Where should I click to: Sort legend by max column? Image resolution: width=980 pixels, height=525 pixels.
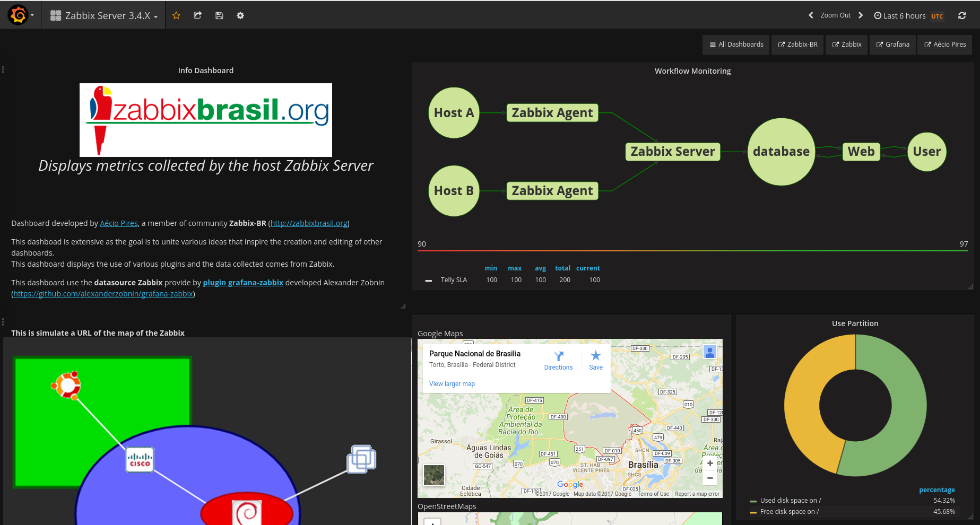pyautogui.click(x=515, y=268)
